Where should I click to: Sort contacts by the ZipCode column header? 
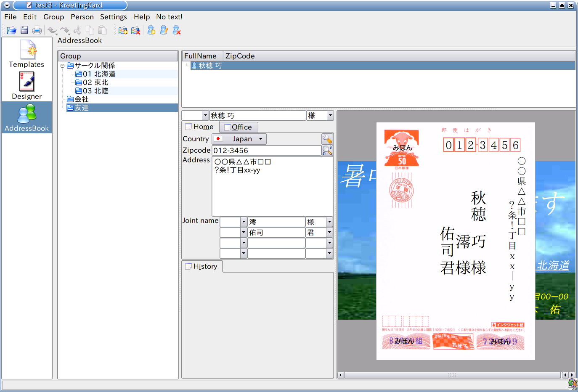tap(240, 56)
